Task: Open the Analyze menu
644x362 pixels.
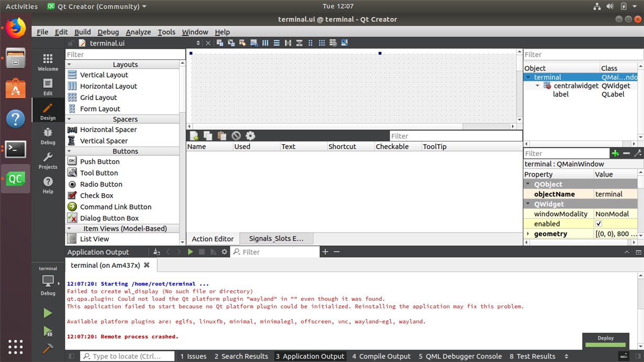Action: click(138, 32)
